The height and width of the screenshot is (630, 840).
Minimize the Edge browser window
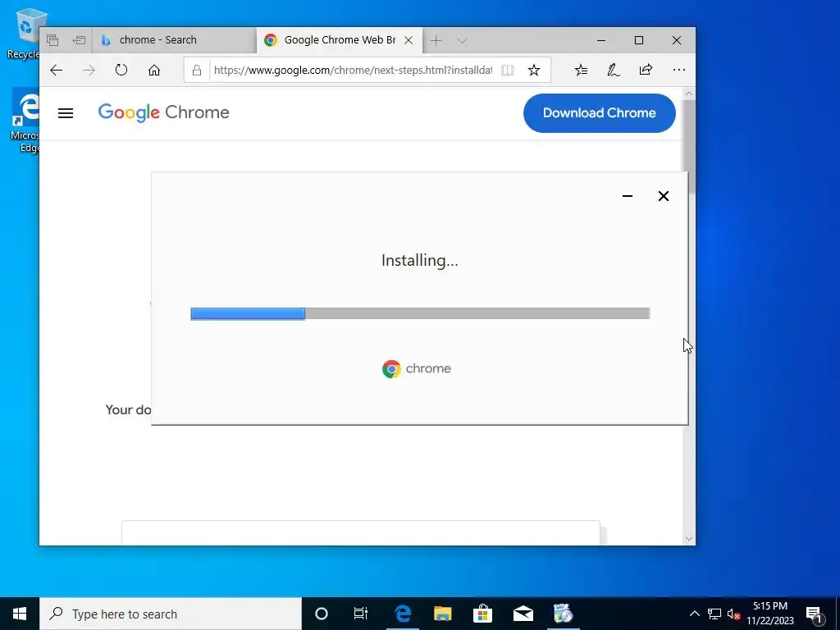coord(601,40)
